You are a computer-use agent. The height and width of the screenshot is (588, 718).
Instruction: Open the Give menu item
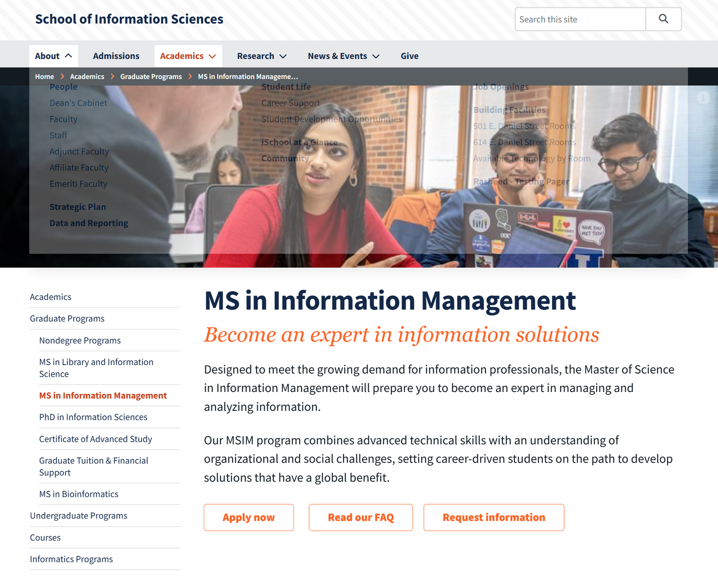tap(410, 56)
